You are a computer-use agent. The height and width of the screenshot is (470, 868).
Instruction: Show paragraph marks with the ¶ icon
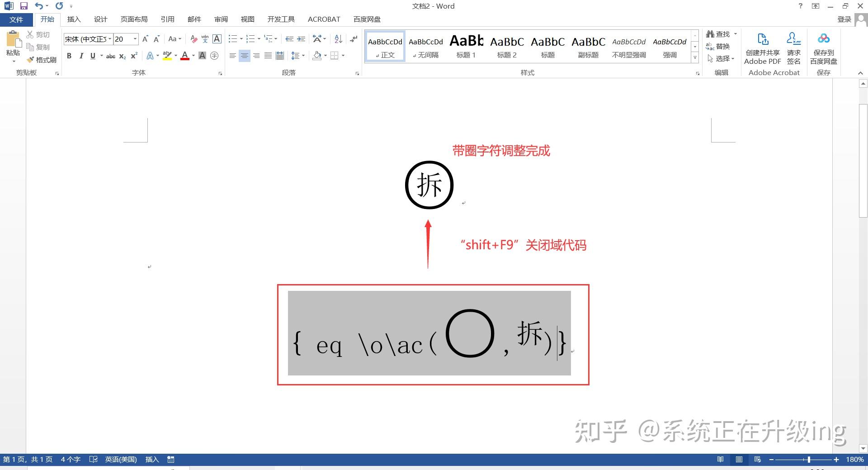pos(353,39)
